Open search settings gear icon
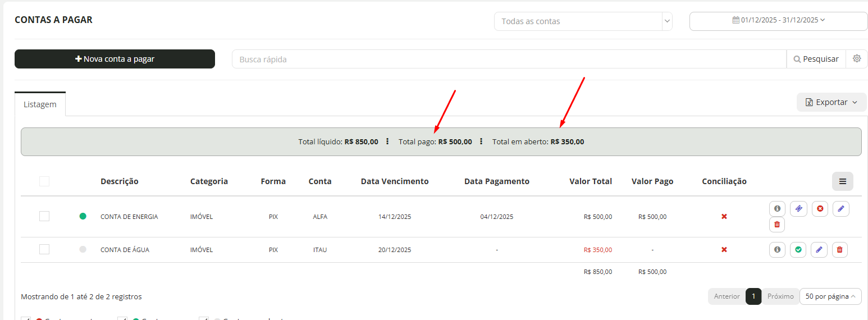Screen dimensions: 868x320 (857, 58)
